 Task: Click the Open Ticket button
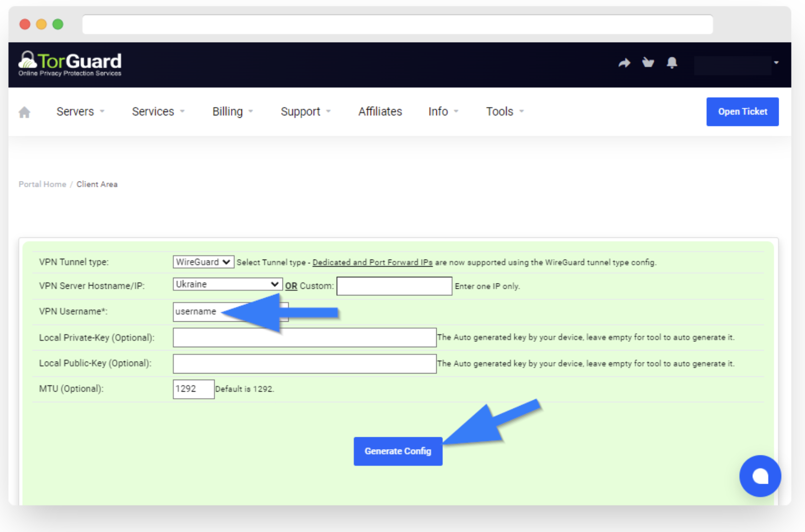(x=742, y=112)
